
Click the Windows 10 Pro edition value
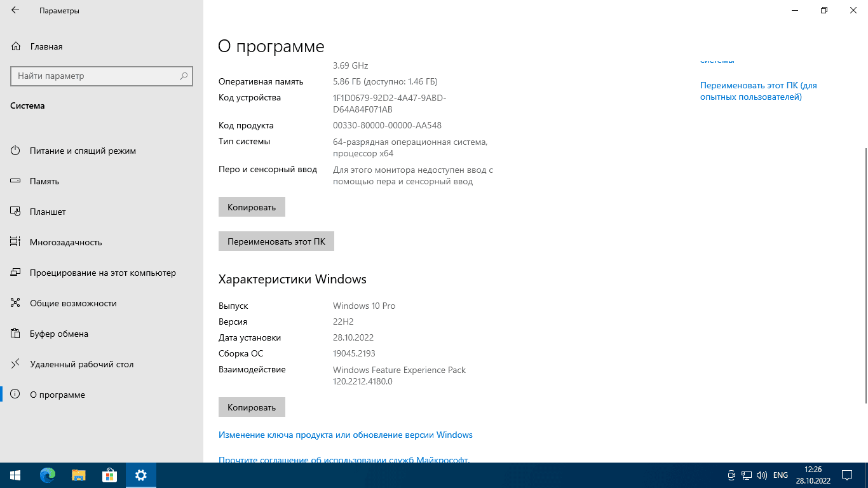364,306
